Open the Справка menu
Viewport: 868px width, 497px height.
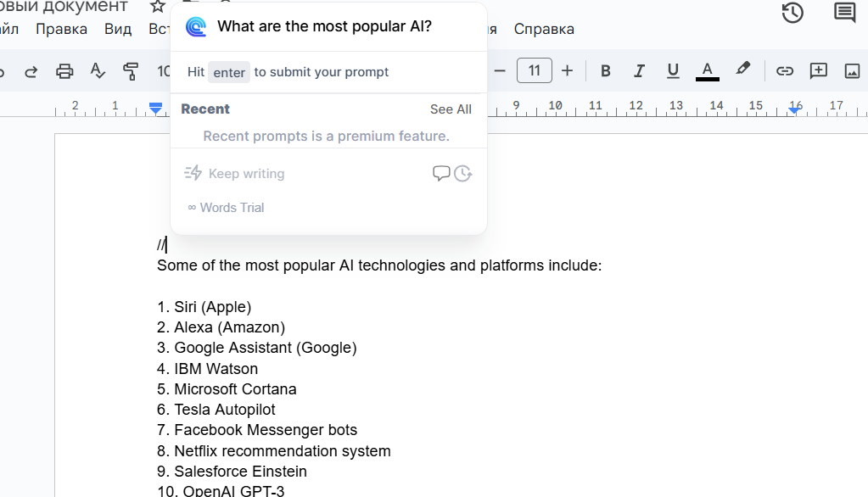[x=544, y=29]
